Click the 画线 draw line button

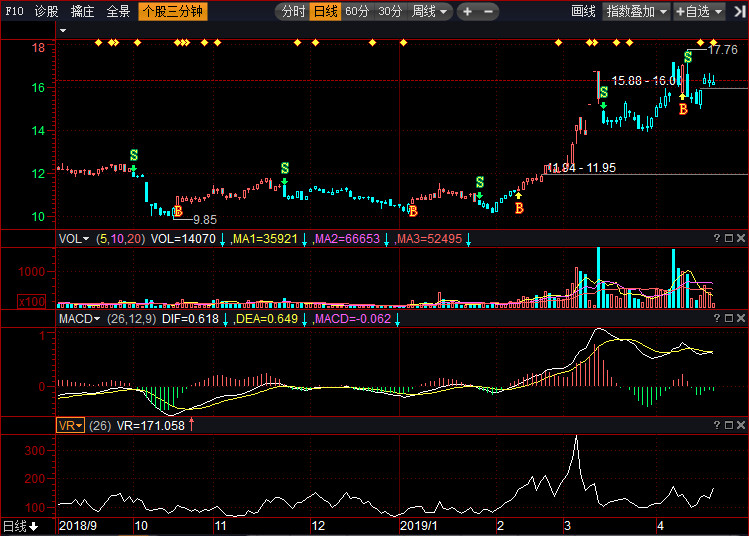point(583,12)
